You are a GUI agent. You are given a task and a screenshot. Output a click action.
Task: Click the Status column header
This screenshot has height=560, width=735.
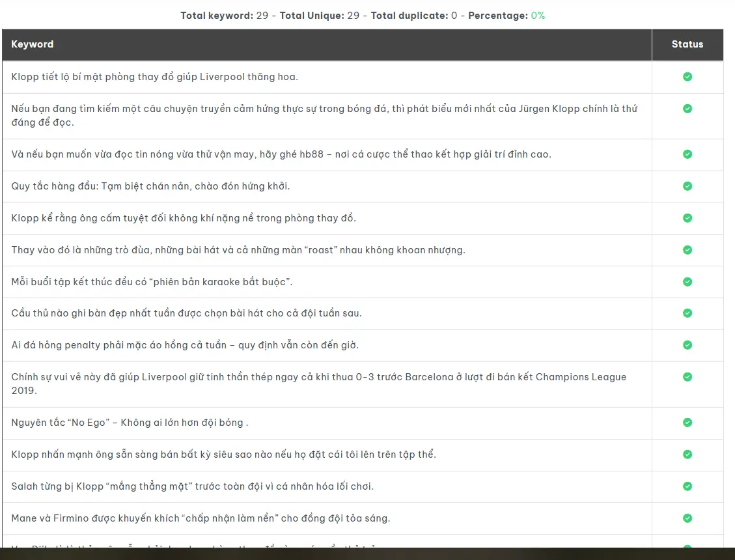pyautogui.click(x=687, y=44)
